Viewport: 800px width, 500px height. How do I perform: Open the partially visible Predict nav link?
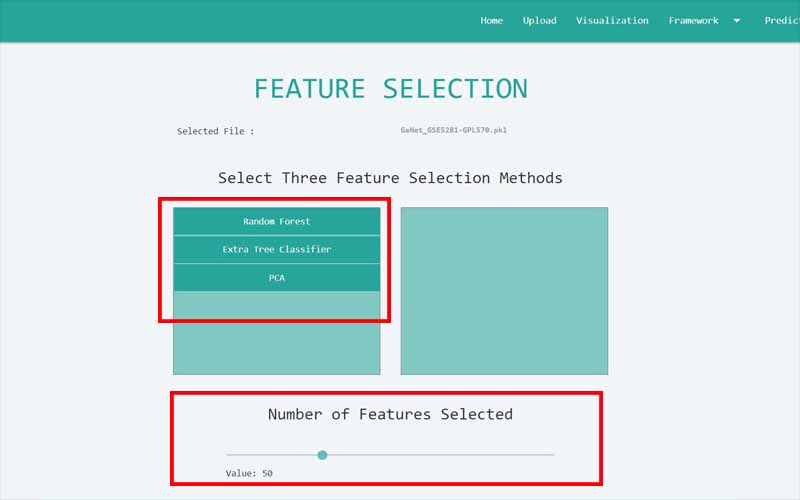[781, 20]
